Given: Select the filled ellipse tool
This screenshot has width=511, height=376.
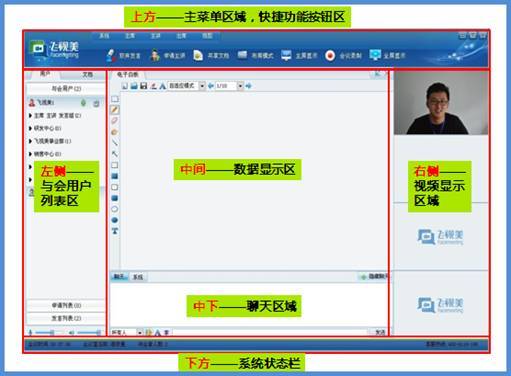Looking at the screenshot, I should tap(115, 220).
